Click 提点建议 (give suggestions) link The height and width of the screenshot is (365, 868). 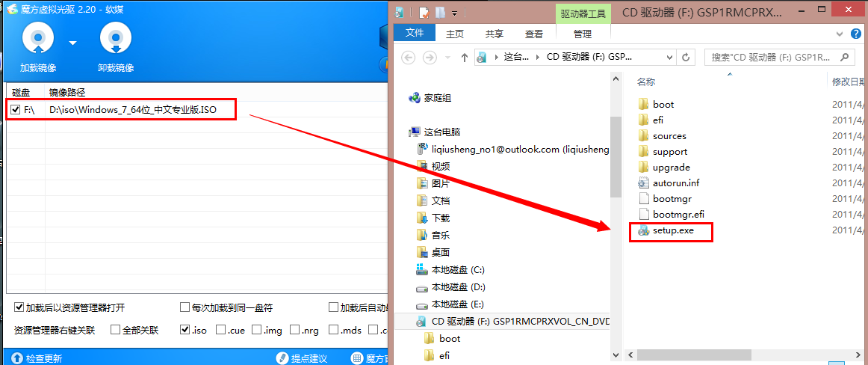pos(309,358)
